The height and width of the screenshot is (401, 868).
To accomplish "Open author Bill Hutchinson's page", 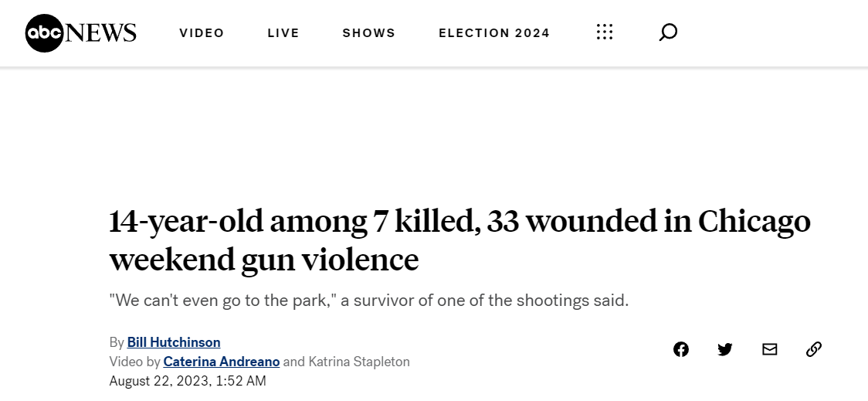I will [174, 342].
